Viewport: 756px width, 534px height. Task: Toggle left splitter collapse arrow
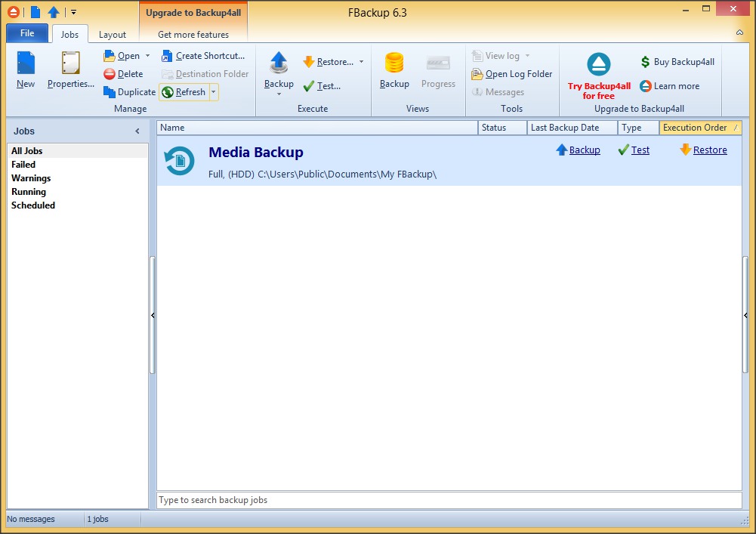point(153,316)
